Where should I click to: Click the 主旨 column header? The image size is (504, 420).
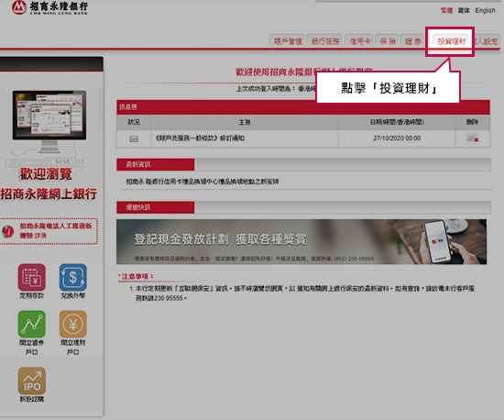245,122
